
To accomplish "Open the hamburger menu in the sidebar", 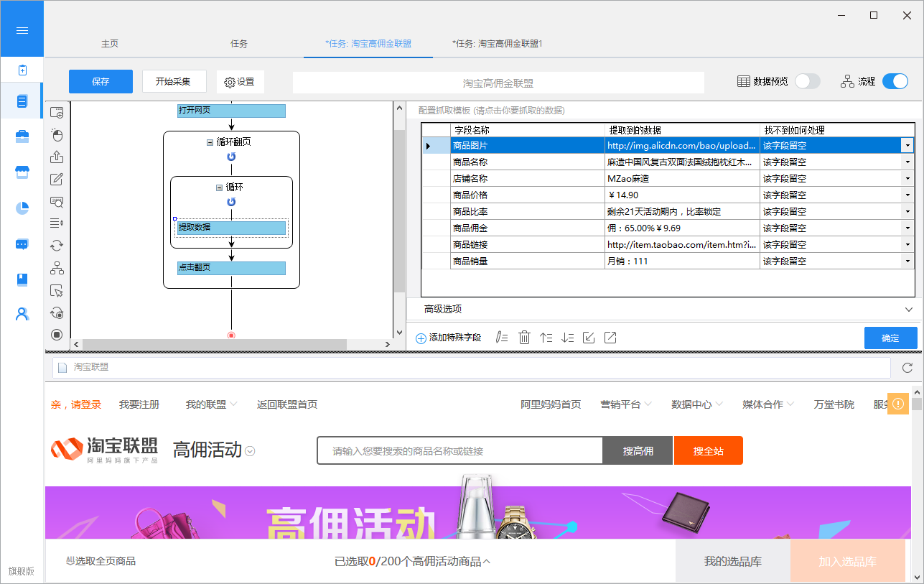I will coord(22,30).
